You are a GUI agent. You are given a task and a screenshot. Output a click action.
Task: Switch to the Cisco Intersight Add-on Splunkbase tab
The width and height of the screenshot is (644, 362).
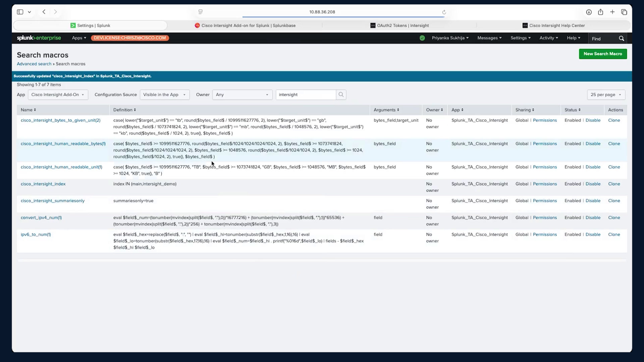(245, 25)
